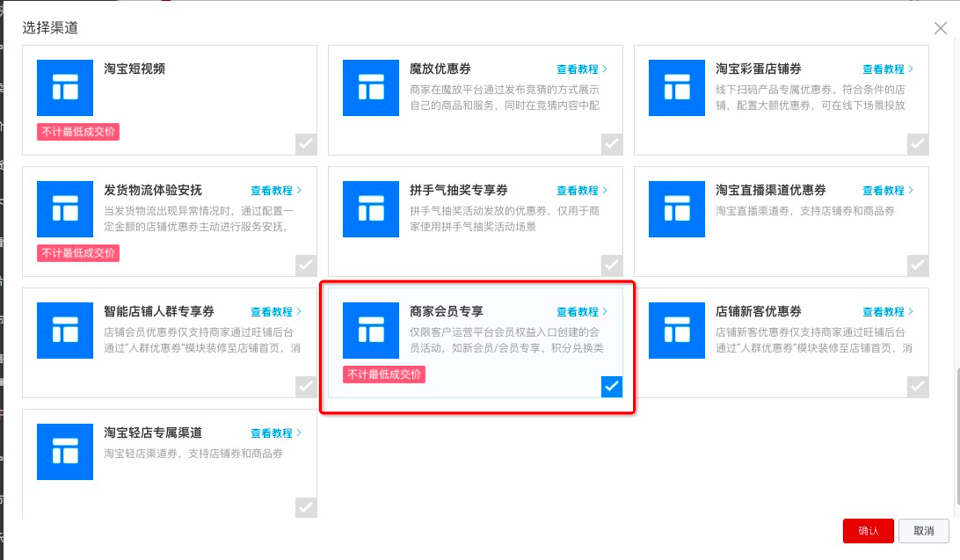The image size is (960, 560).
Task: Click the 不计最低成交价 tag under 淘宝短视频
Action: [x=78, y=132]
